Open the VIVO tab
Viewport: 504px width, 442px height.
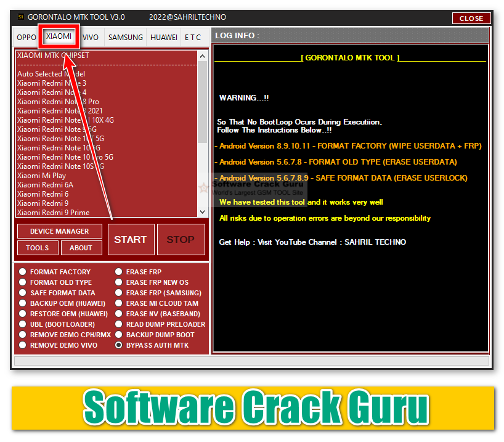click(91, 38)
